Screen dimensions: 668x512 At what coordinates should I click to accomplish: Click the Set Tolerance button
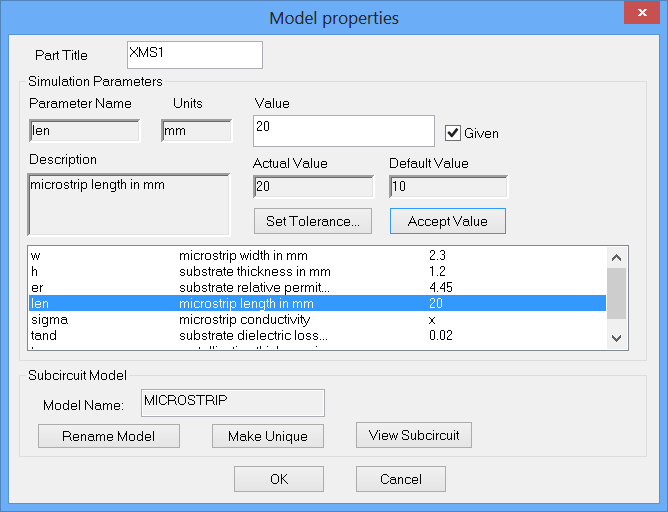pos(313,221)
